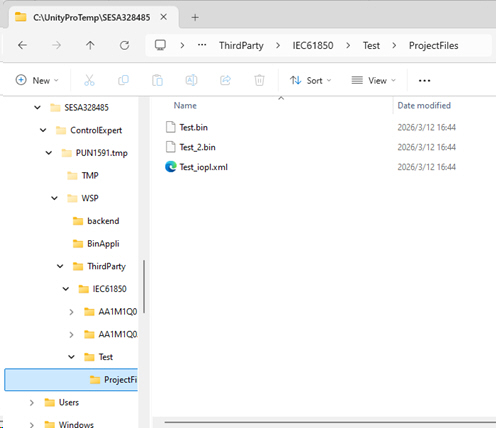This screenshot has height=428, width=496.
Task: Sort files by Name column header
Action: tap(185, 106)
